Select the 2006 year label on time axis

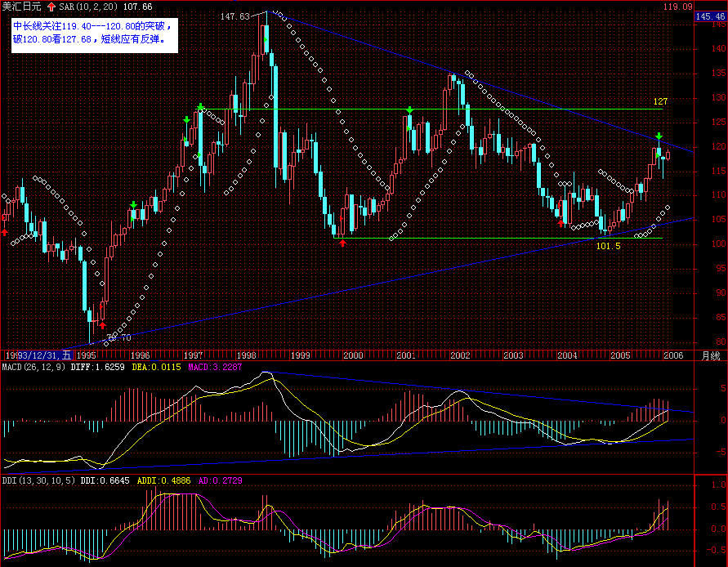click(673, 355)
